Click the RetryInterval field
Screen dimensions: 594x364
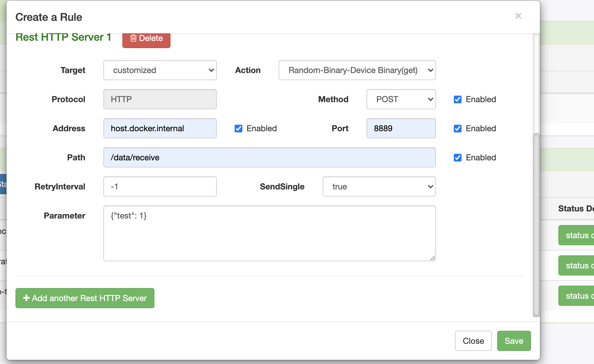(x=160, y=186)
